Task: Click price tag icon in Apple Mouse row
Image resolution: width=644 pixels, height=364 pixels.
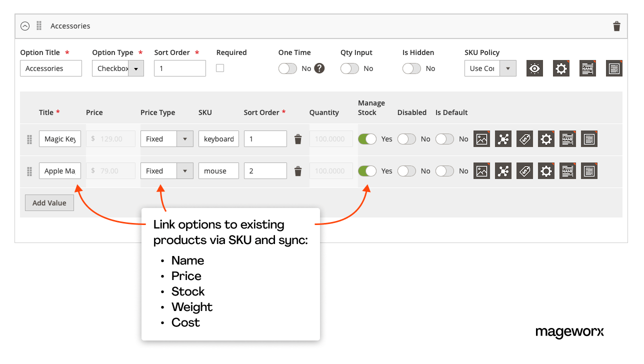Action: 524,171
